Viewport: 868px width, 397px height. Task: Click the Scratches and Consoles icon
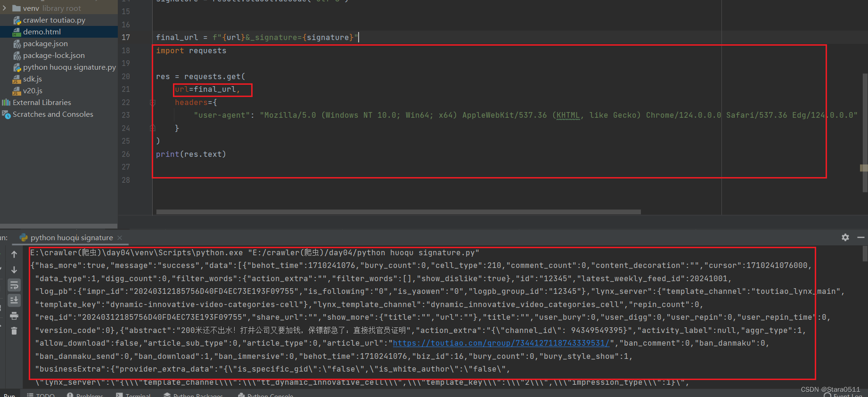(6, 114)
